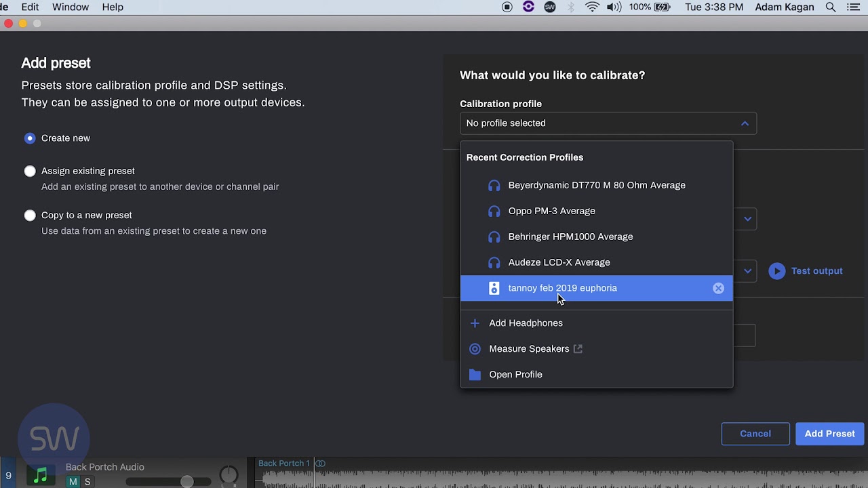Image resolution: width=868 pixels, height=488 pixels.
Task: Click the chevron arrow of Calibration profile
Action: [x=745, y=123]
